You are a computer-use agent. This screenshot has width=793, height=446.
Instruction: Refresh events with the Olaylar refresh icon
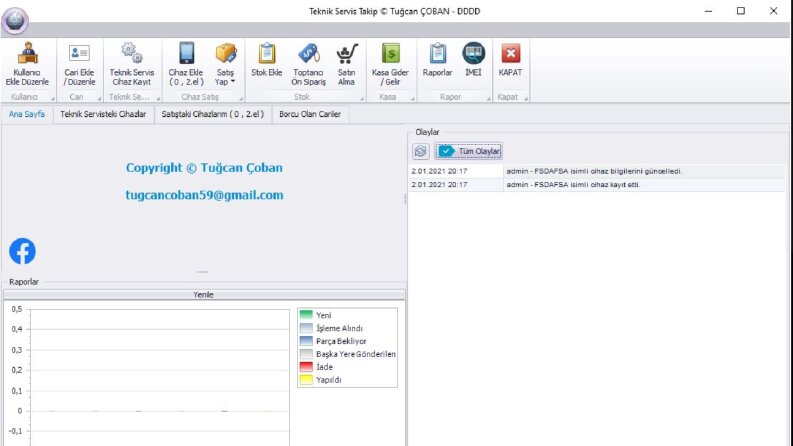pos(420,151)
